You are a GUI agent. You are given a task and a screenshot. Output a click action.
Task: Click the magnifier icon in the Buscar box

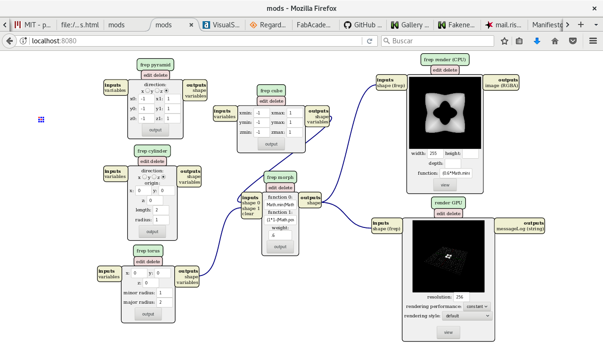pos(386,41)
